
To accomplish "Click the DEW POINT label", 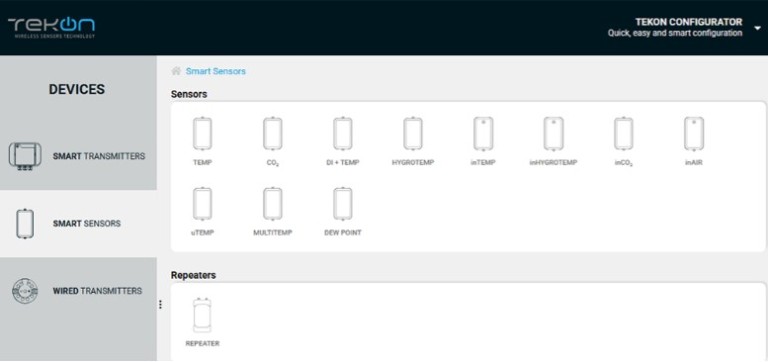I will 343,233.
